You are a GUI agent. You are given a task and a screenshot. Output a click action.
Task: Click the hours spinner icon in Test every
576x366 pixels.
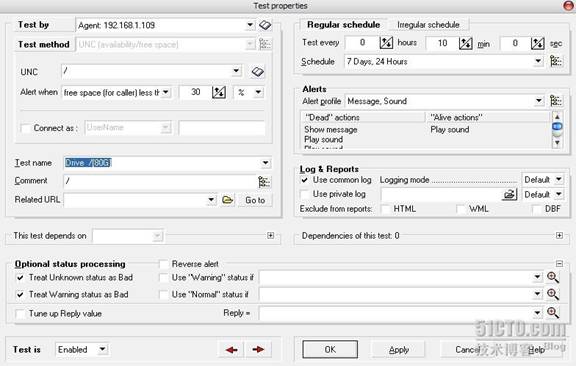click(386, 43)
